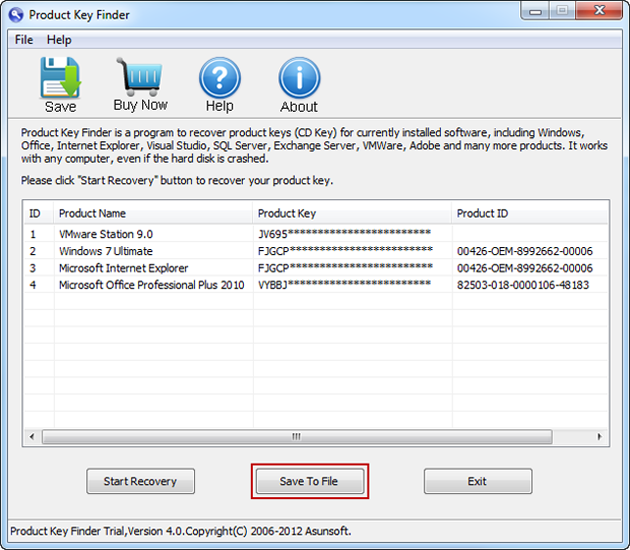Open the Help menu in menu bar

(x=59, y=40)
